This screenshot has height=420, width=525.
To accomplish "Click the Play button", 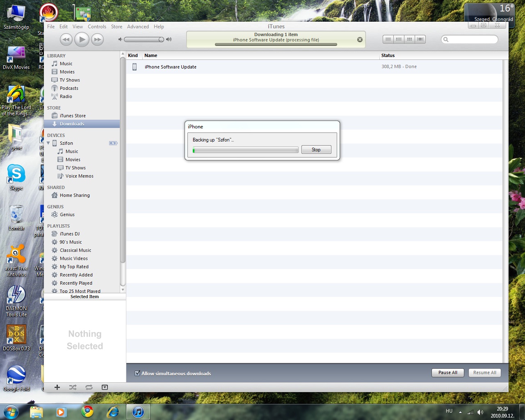I will click(82, 39).
